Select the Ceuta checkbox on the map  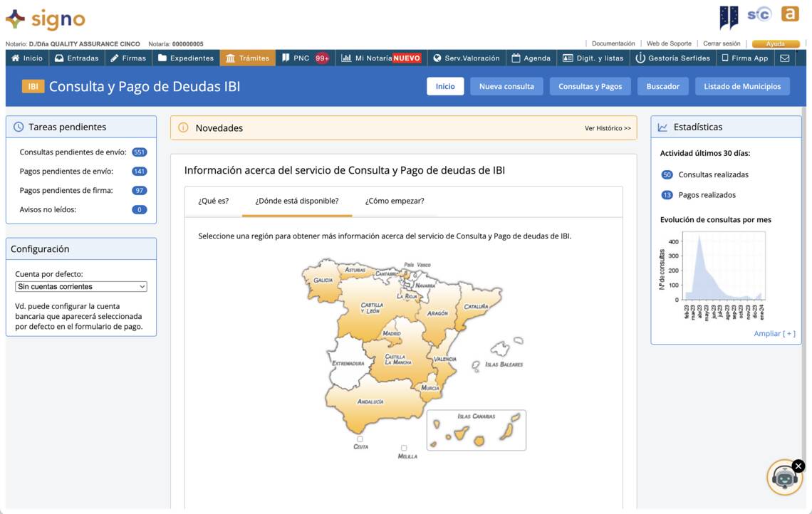coord(360,439)
